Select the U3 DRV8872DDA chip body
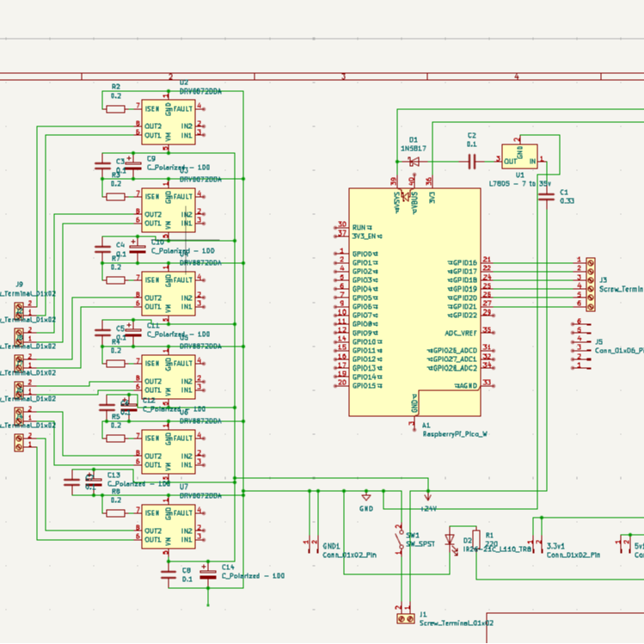Image resolution: width=644 pixels, height=644 pixels. 169,211
